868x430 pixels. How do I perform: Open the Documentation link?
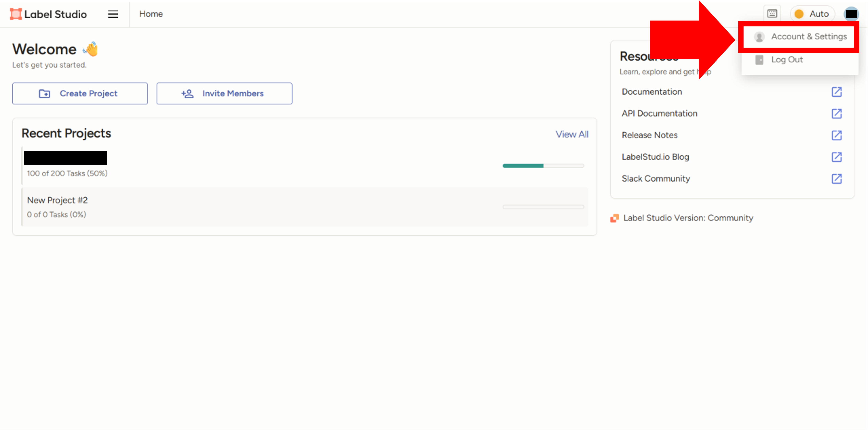point(652,92)
